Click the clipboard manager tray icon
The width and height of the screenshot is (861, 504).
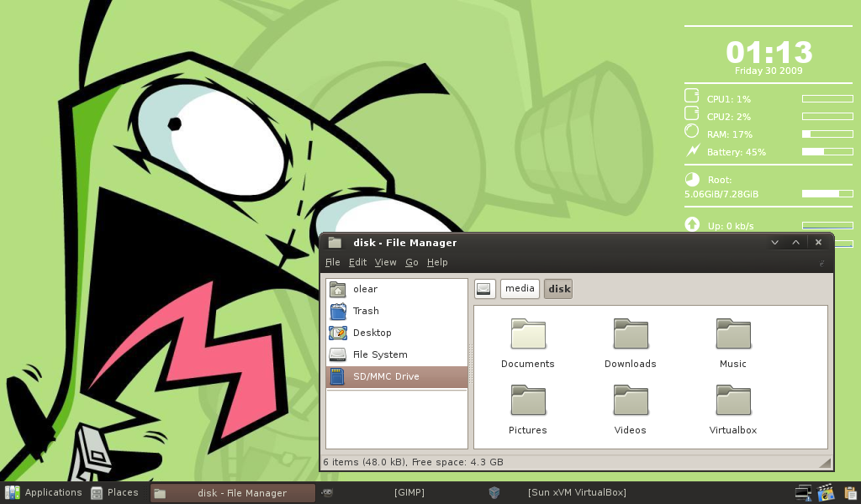click(851, 492)
